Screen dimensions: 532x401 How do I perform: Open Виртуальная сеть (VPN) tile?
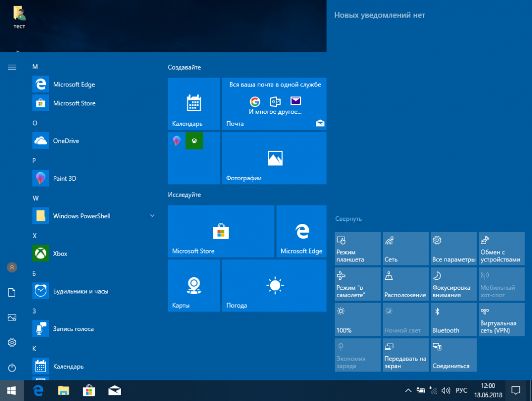coord(501,319)
